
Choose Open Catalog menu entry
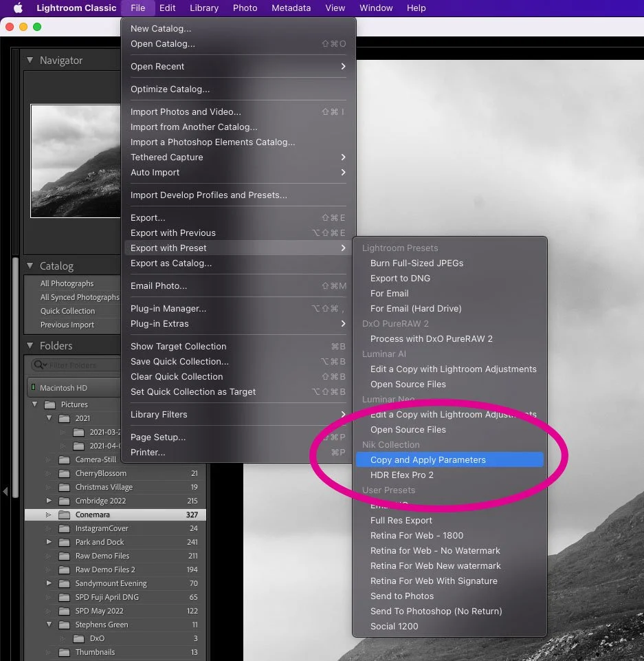[x=238, y=44]
